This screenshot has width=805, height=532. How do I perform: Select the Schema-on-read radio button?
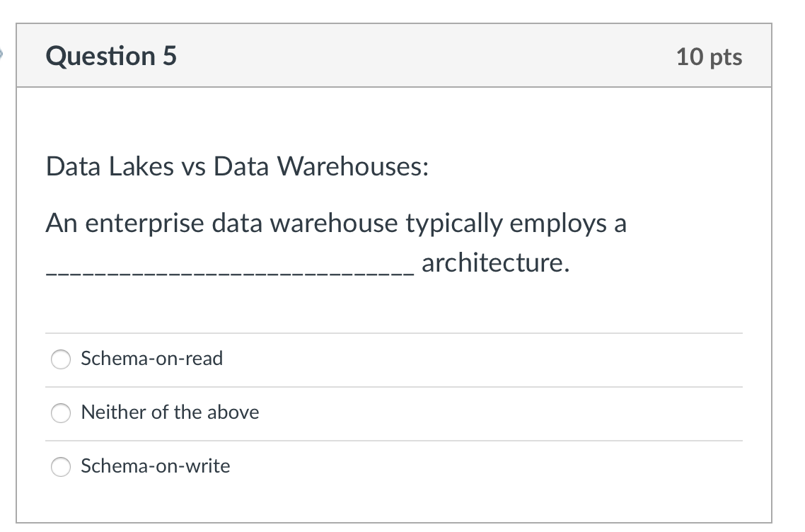coord(61,360)
